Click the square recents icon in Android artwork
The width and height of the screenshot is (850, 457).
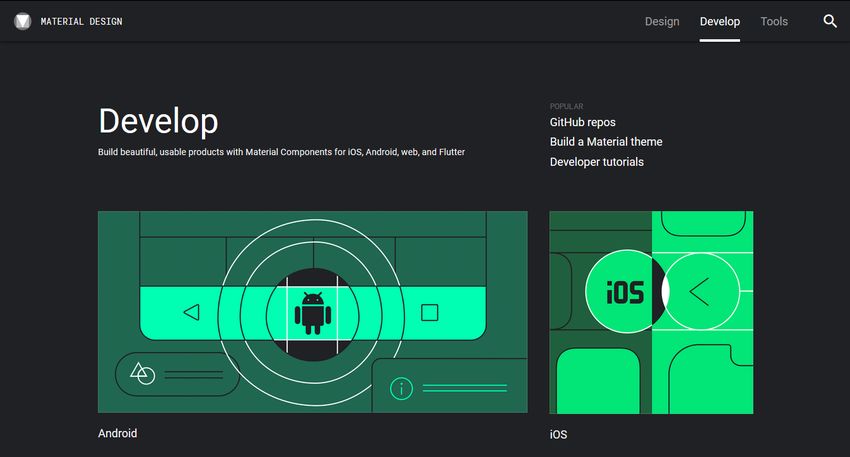coord(429,312)
